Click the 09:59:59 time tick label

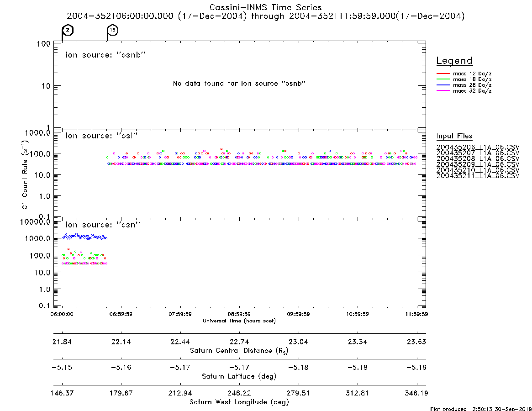pos(298,314)
